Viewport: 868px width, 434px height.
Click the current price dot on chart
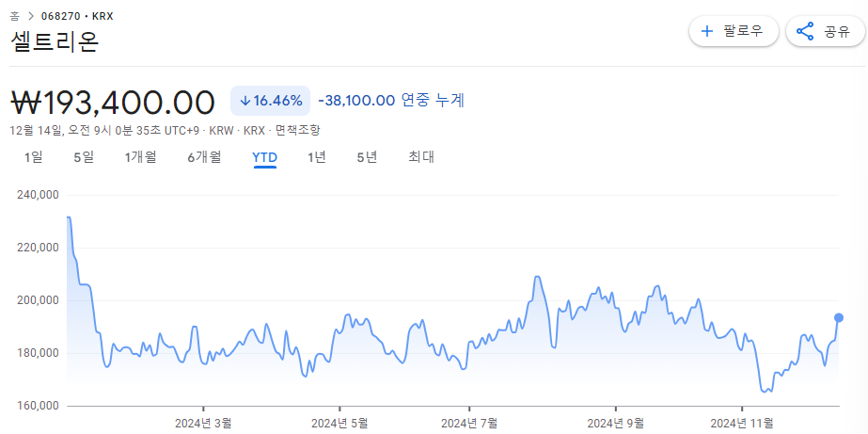click(x=839, y=317)
